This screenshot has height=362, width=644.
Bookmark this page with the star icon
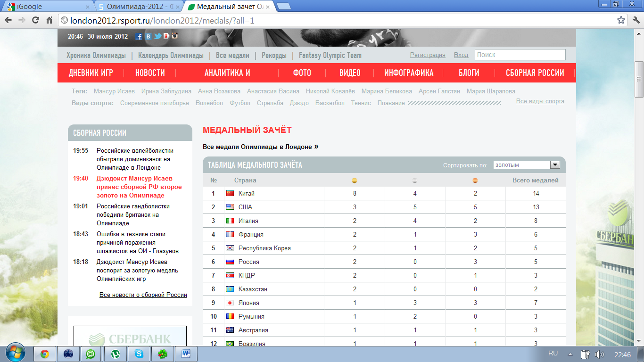[621, 20]
